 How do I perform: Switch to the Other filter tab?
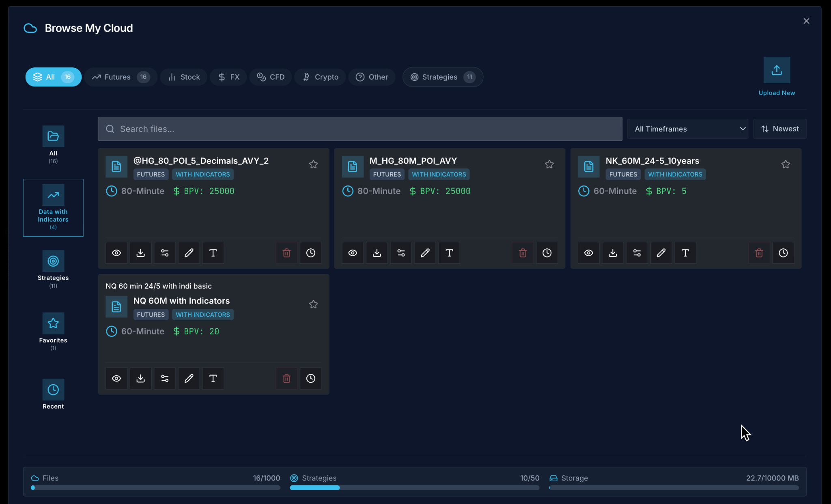tap(372, 77)
